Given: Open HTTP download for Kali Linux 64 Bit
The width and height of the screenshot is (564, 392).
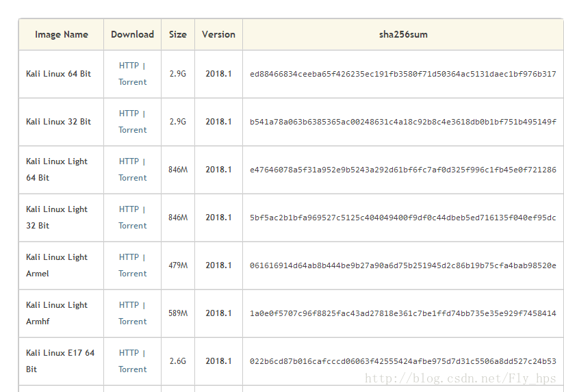Looking at the screenshot, I should click(129, 66).
